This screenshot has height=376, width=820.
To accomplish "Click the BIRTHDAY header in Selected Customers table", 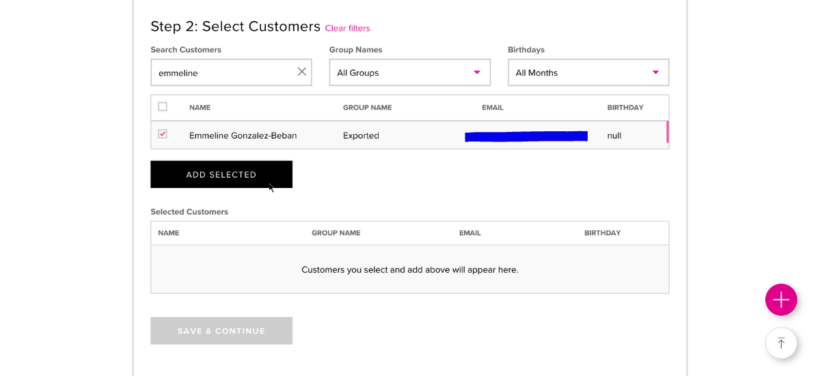I will 602,233.
